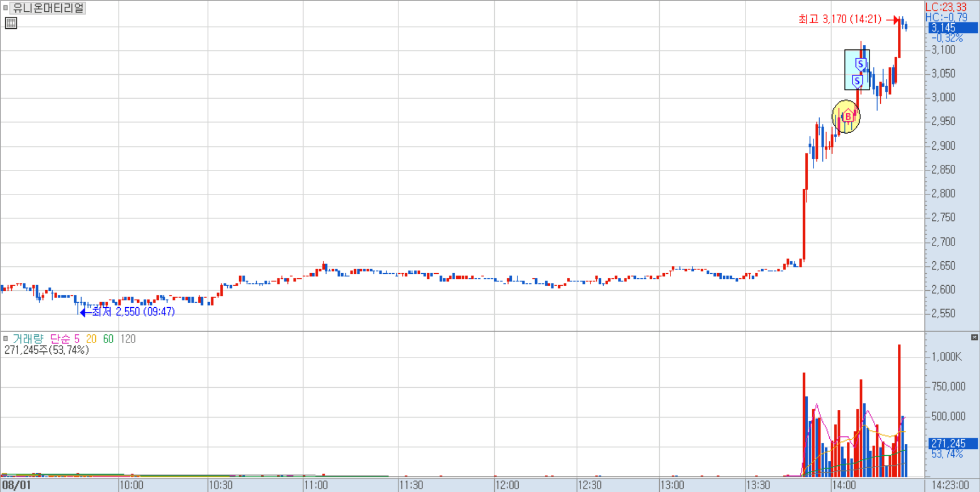Open the data grid icon under the stock name

11,23
